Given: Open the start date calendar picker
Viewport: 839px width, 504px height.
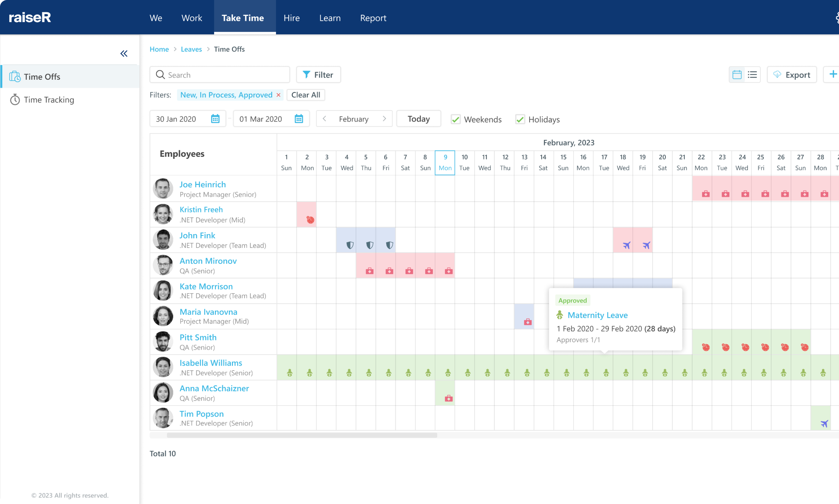Looking at the screenshot, I should pos(215,119).
